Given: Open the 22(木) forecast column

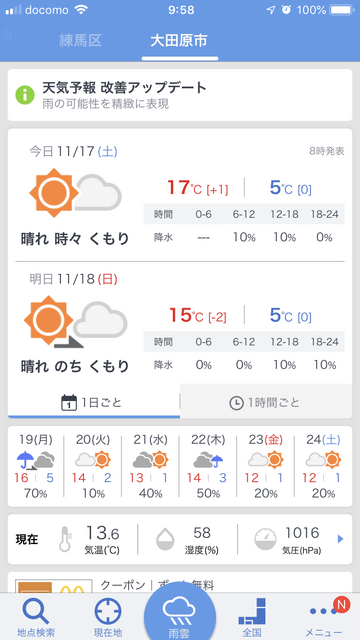Looking at the screenshot, I should click(209, 467).
